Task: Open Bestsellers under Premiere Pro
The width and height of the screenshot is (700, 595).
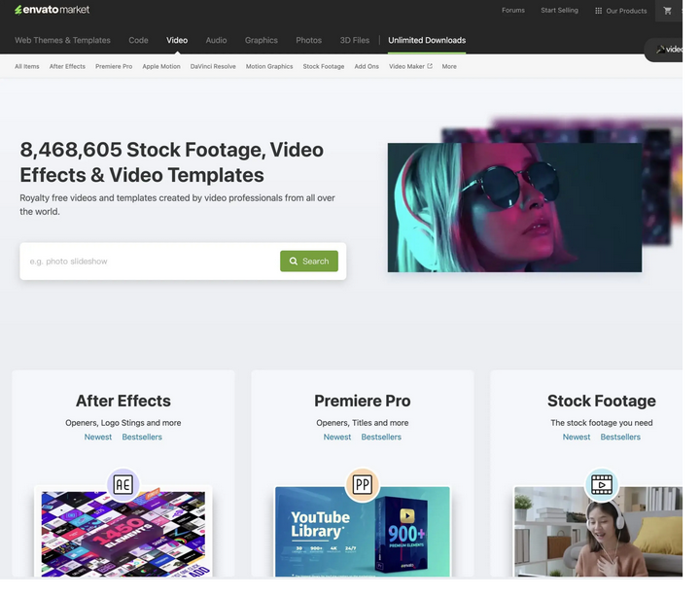Action: click(x=381, y=437)
